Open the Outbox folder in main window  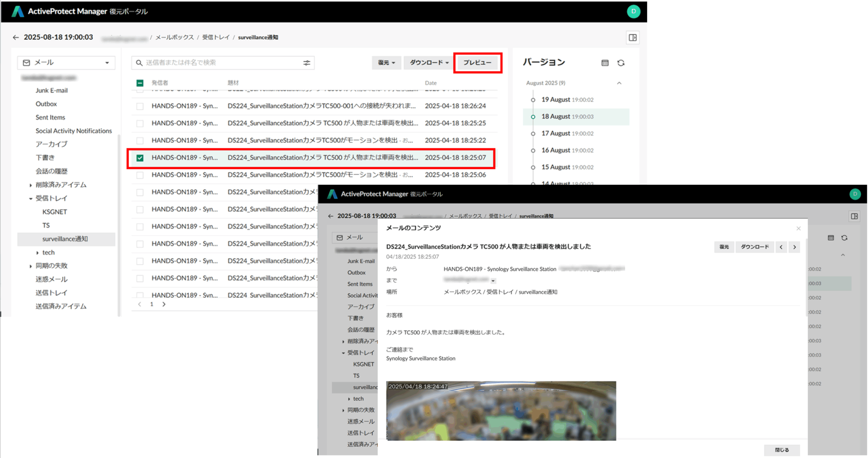click(x=46, y=104)
